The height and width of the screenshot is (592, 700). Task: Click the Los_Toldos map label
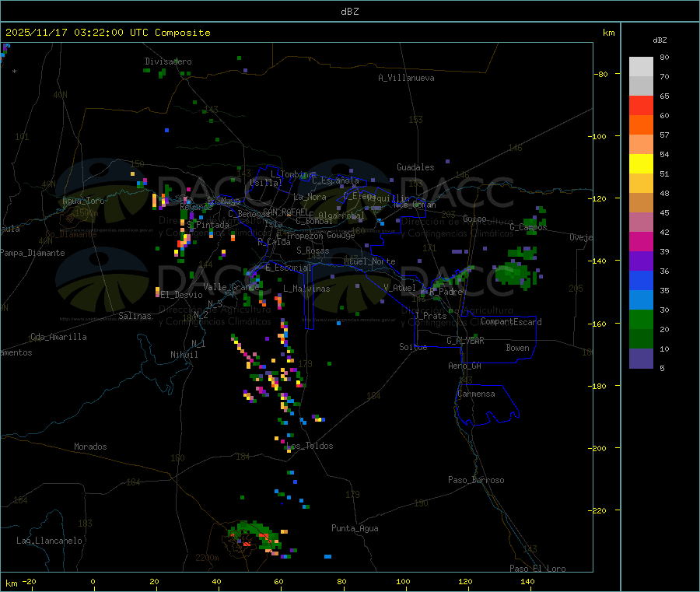310,446
